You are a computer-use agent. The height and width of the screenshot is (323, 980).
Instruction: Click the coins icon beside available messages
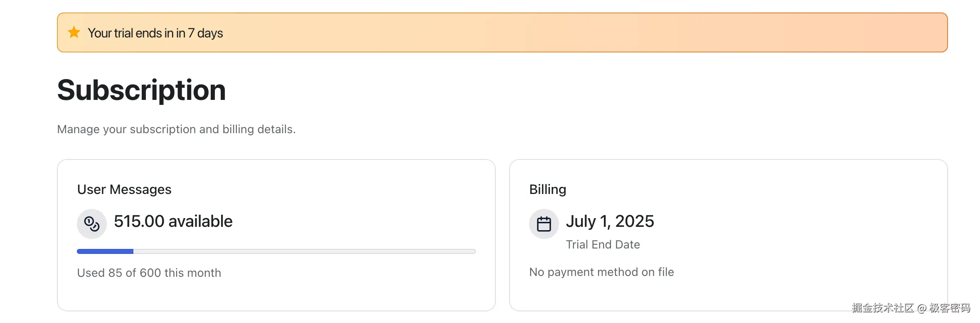pos(92,224)
